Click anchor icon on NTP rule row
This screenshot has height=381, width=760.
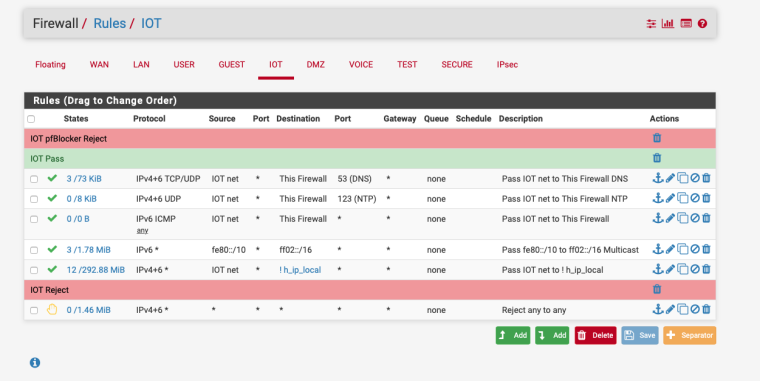coord(657,198)
